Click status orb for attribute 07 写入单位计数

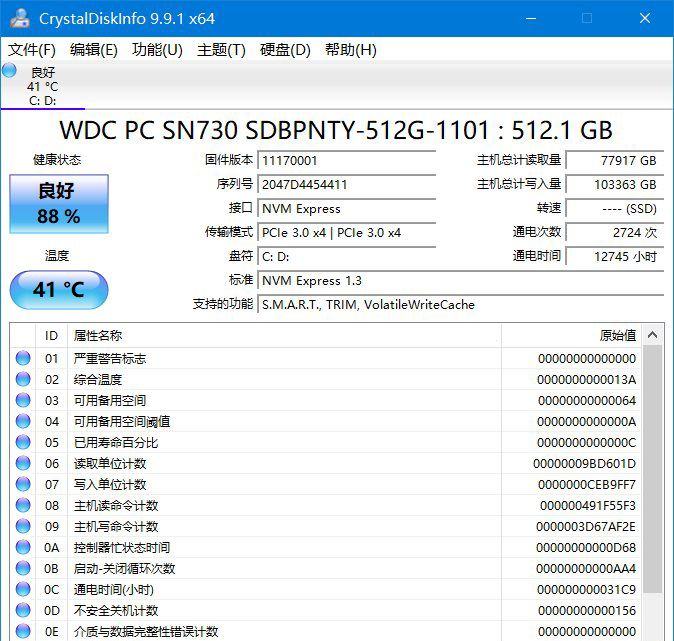[23, 485]
